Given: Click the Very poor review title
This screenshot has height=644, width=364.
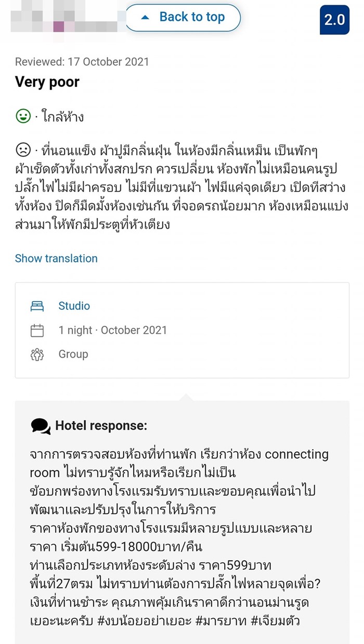Looking at the screenshot, I should click(47, 82).
